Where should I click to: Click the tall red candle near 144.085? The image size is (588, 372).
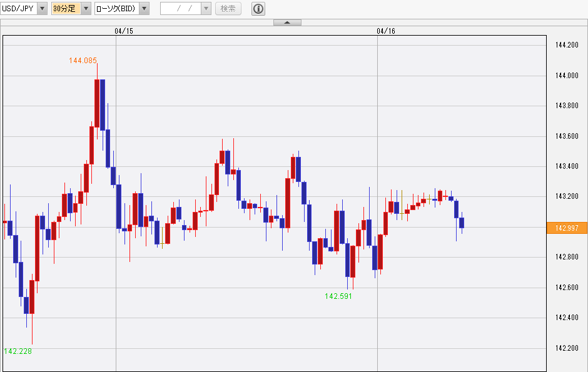[97, 103]
